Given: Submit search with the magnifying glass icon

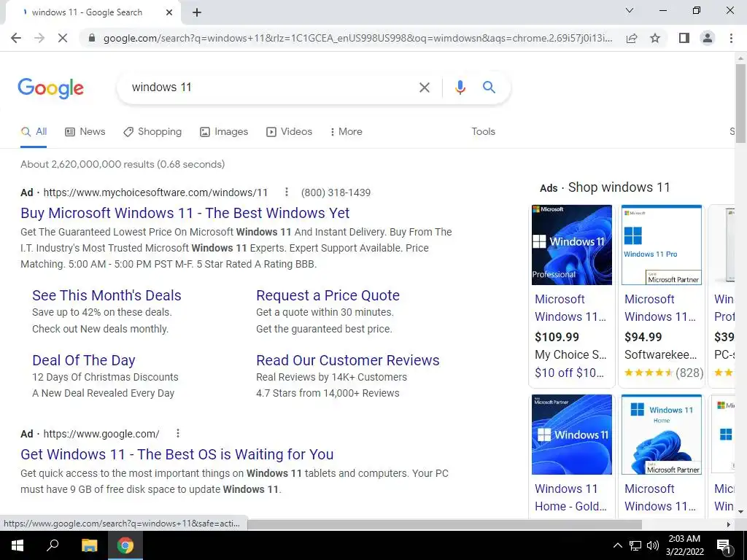Looking at the screenshot, I should point(489,87).
